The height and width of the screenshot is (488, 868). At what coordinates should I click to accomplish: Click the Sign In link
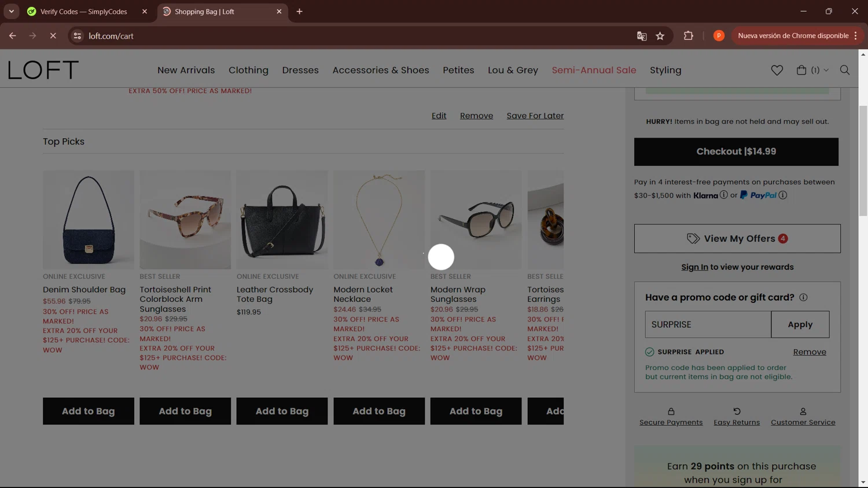(x=694, y=267)
